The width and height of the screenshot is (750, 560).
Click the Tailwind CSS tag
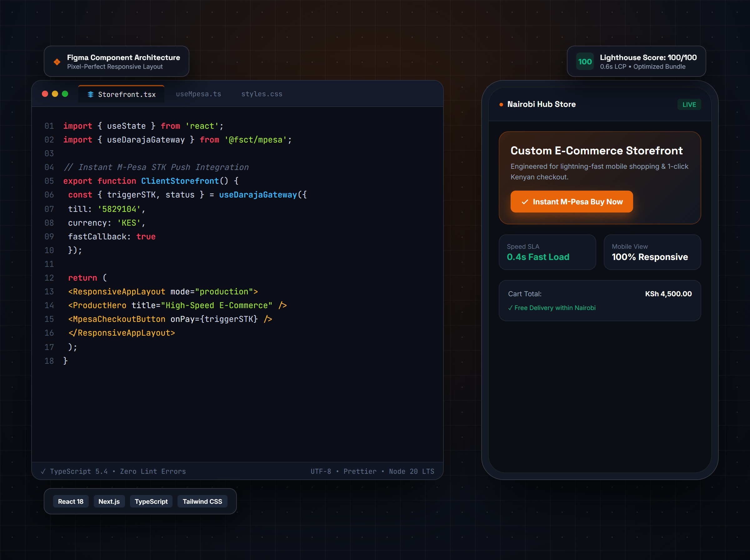(x=202, y=501)
